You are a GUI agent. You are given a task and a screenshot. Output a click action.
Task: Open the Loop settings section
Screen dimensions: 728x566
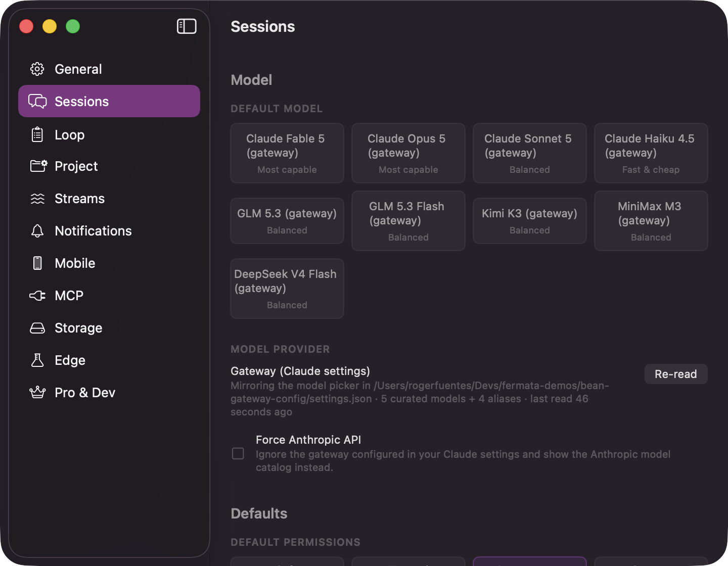109,135
